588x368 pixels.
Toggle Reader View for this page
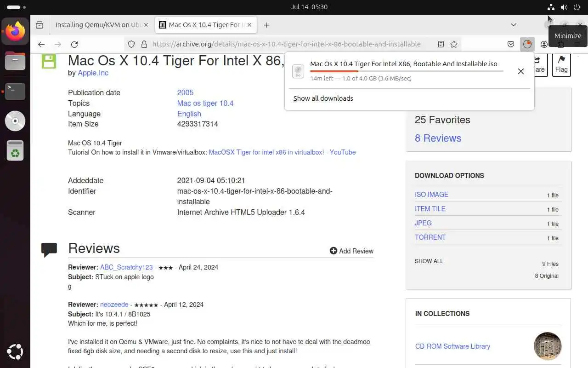(x=441, y=44)
